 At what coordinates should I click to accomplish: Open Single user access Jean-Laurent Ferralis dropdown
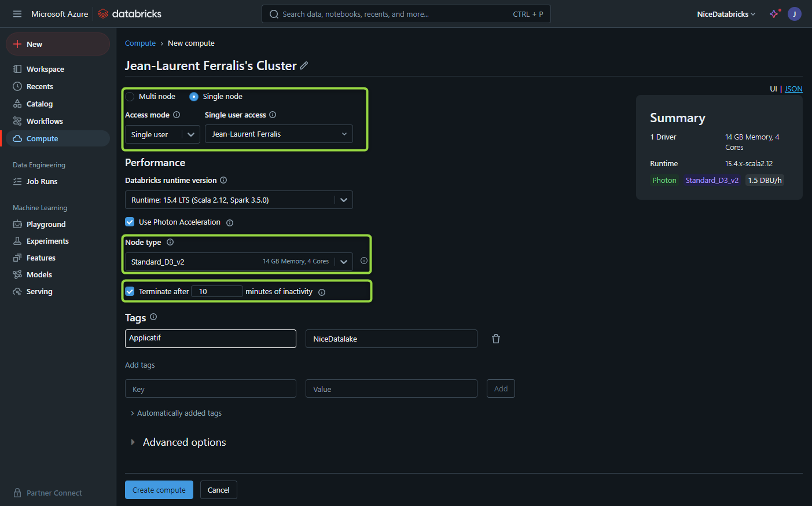[x=279, y=134]
